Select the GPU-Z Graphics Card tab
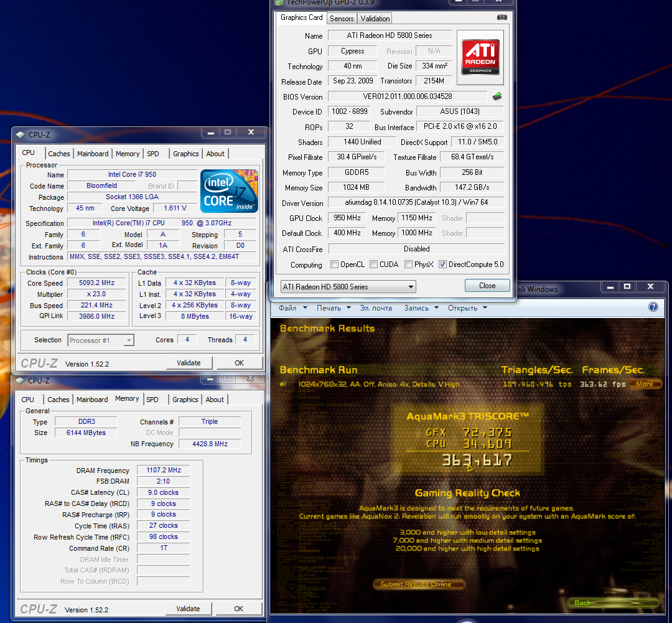672x623 pixels. pos(301,17)
